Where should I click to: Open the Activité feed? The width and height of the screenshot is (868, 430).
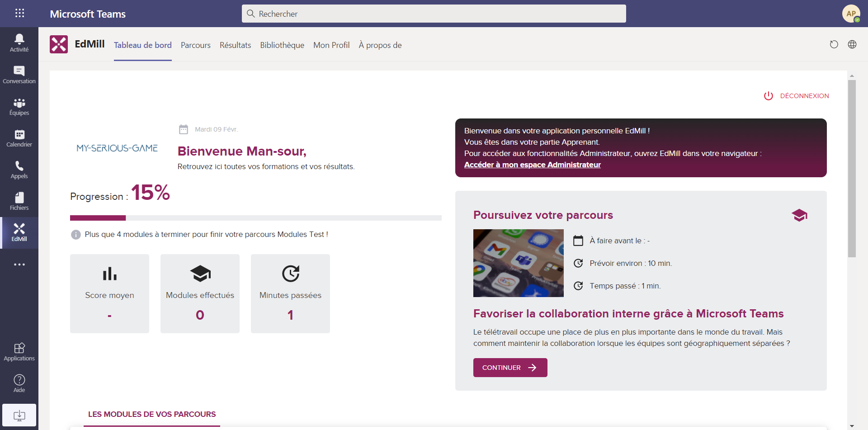[19, 43]
